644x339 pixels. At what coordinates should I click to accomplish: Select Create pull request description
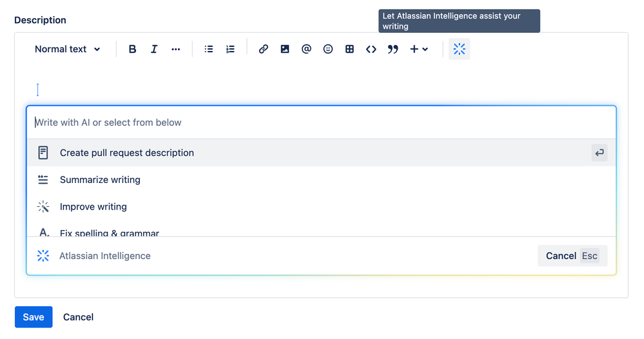coord(321,153)
